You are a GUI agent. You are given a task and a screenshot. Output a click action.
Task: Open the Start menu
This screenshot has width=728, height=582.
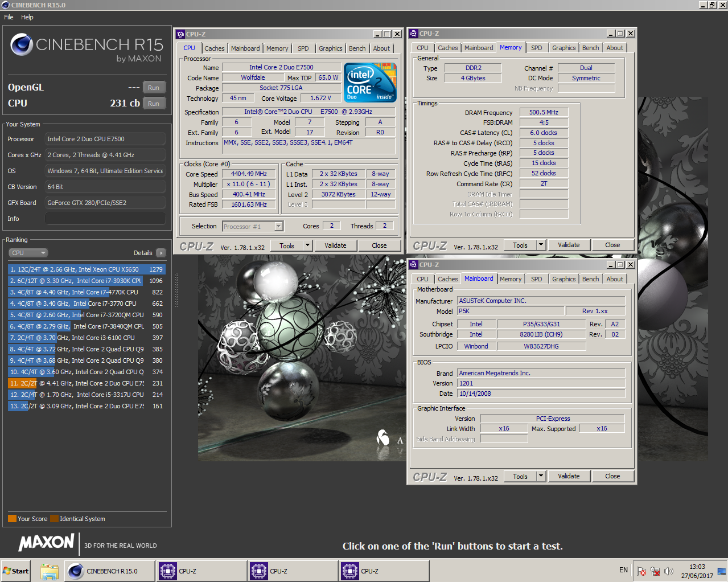(16, 571)
